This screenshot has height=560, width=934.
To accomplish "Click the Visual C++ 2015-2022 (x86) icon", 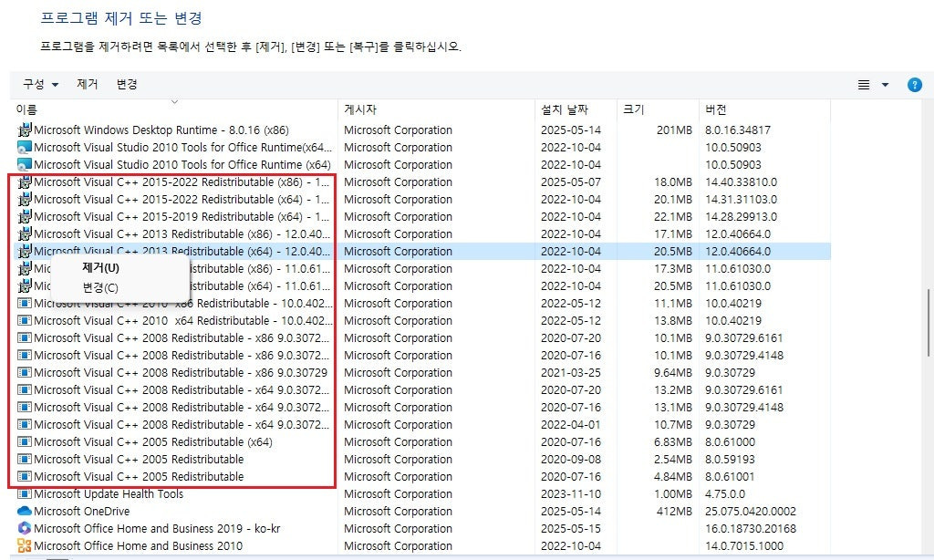I will [25, 181].
